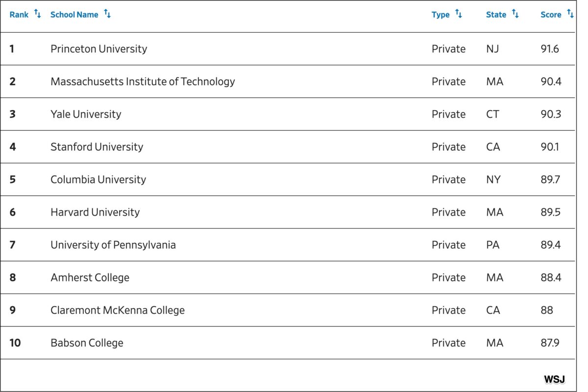Click the CA state cell for Stanford University
Screen dimensions: 588x392
[x=493, y=147]
